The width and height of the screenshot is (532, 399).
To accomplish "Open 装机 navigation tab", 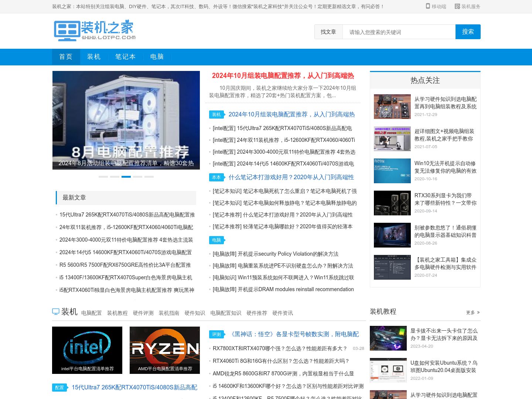I will (x=94, y=57).
